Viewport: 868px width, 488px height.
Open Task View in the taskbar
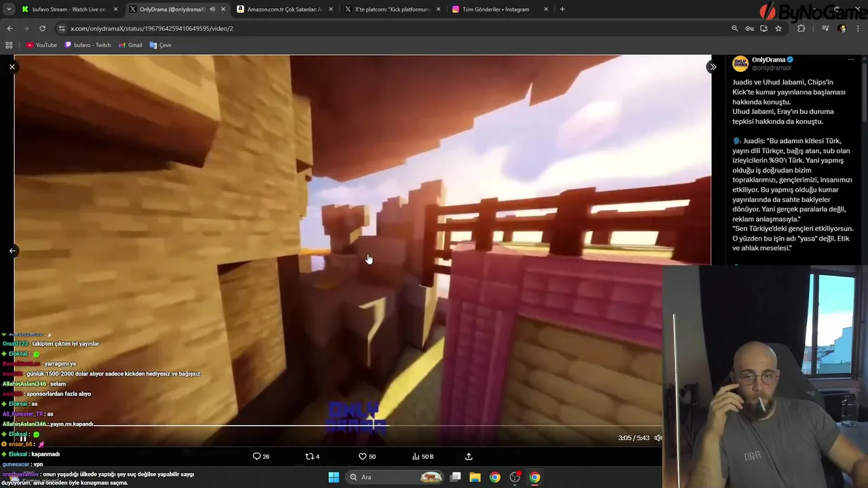pyautogui.click(x=456, y=477)
